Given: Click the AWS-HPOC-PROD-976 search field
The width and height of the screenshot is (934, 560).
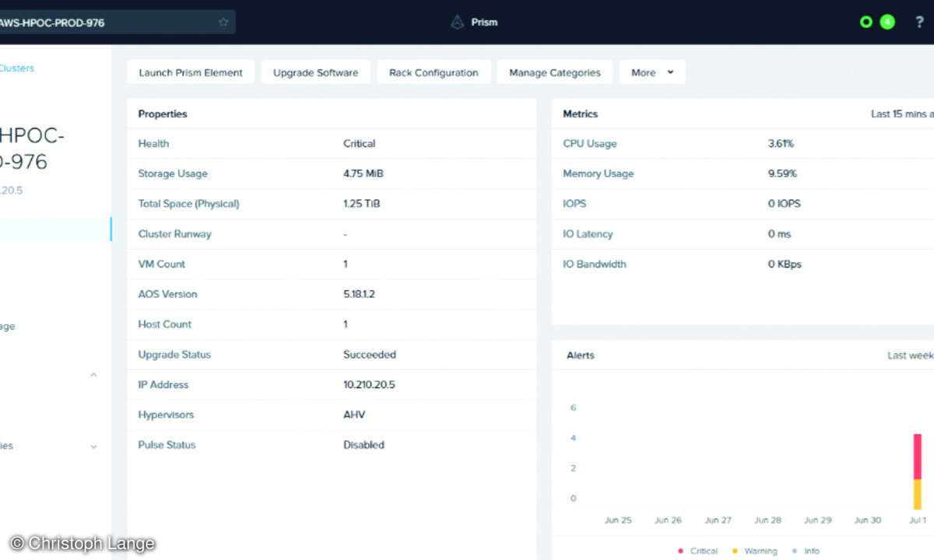Looking at the screenshot, I should click(117, 23).
